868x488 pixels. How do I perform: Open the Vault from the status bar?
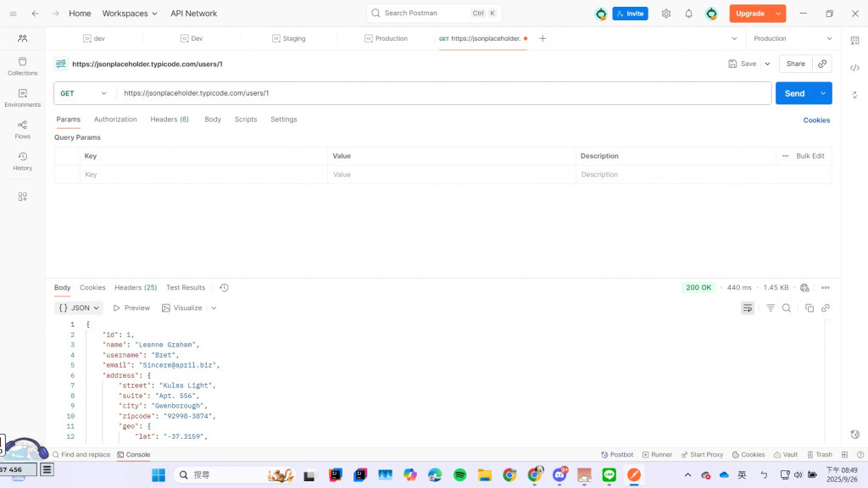[786, 454]
